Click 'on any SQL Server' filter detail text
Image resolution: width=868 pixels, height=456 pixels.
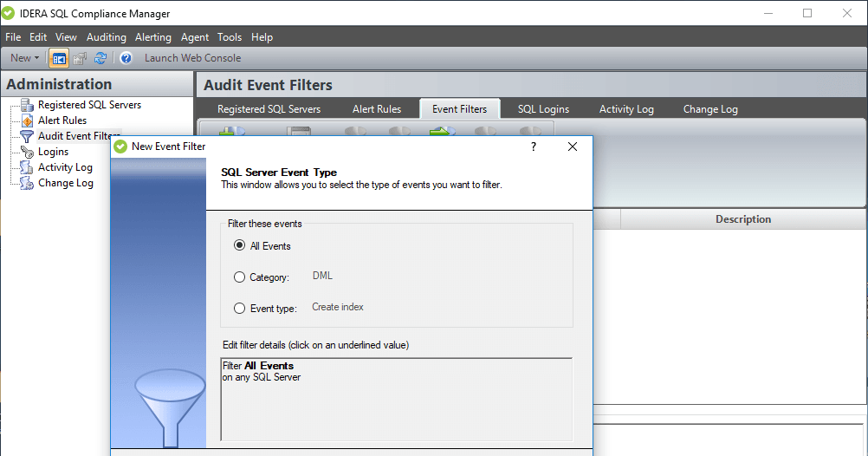pyautogui.click(x=262, y=377)
